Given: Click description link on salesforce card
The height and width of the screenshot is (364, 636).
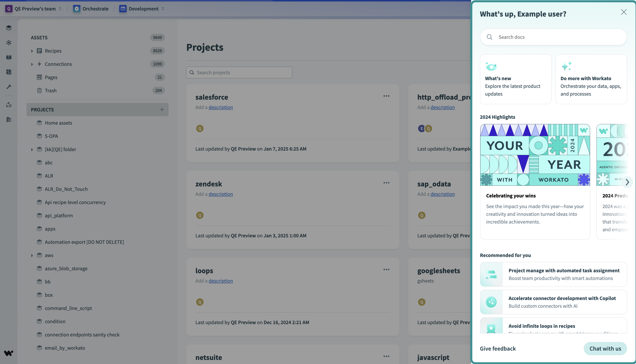Looking at the screenshot, I should [x=221, y=107].
